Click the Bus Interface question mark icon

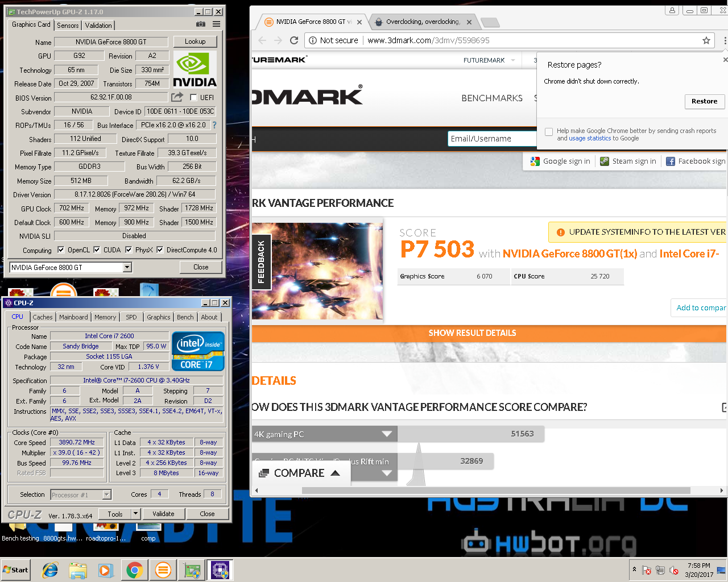[214, 125]
